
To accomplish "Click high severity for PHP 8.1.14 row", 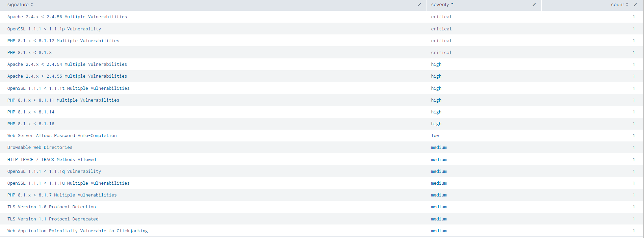I will [x=436, y=112].
